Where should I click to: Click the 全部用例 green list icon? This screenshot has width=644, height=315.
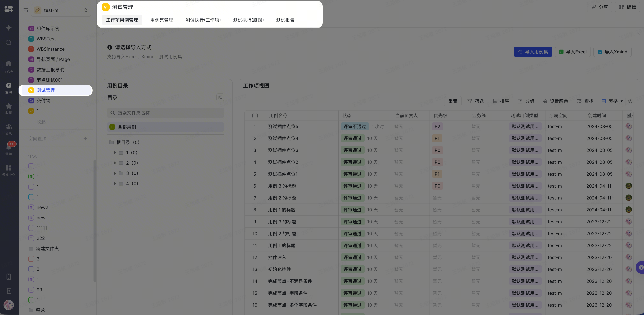point(112,127)
